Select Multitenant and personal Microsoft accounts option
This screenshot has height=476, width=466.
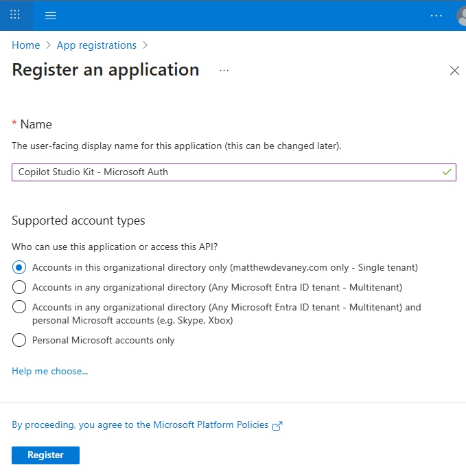click(x=19, y=307)
